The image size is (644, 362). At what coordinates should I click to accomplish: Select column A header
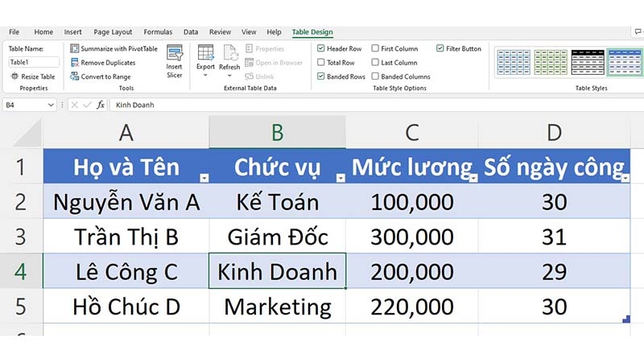pyautogui.click(x=126, y=133)
